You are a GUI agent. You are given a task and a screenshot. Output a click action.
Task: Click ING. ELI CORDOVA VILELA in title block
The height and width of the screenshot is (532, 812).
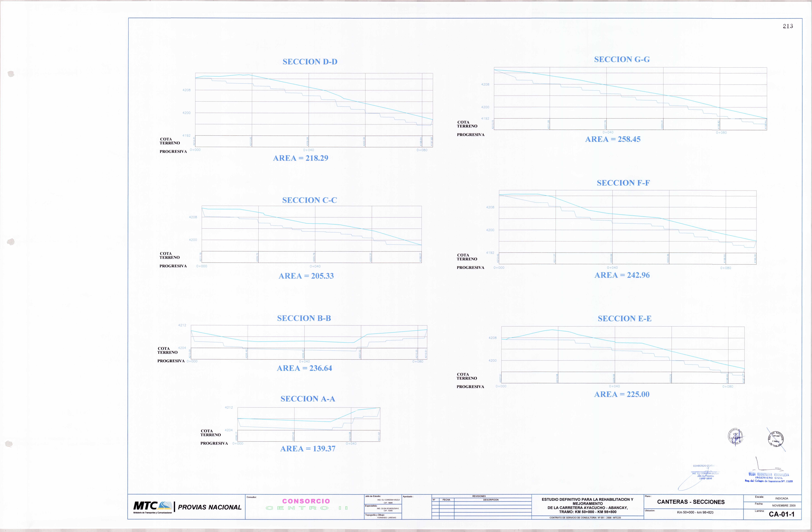(388, 500)
